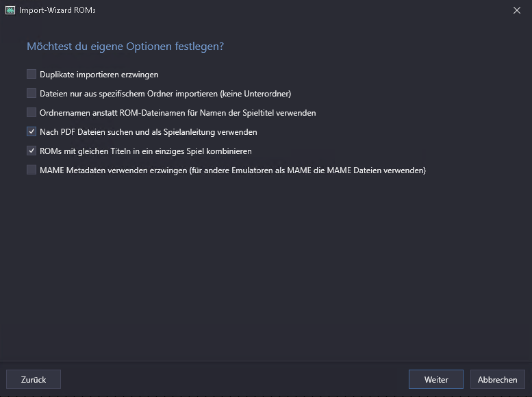Click the 'Möchtest du eigene Optionen festlegen?' heading
This screenshot has width=532, height=397.
(125, 47)
